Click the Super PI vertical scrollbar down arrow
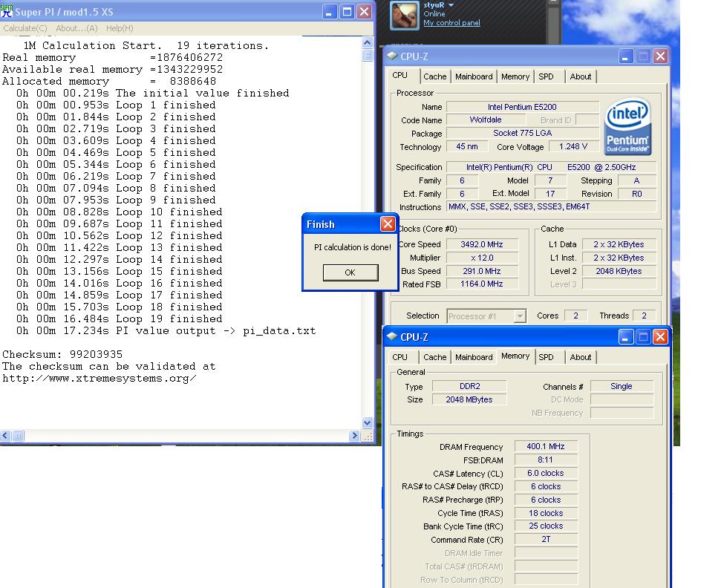This screenshot has height=588, width=724. point(367,422)
